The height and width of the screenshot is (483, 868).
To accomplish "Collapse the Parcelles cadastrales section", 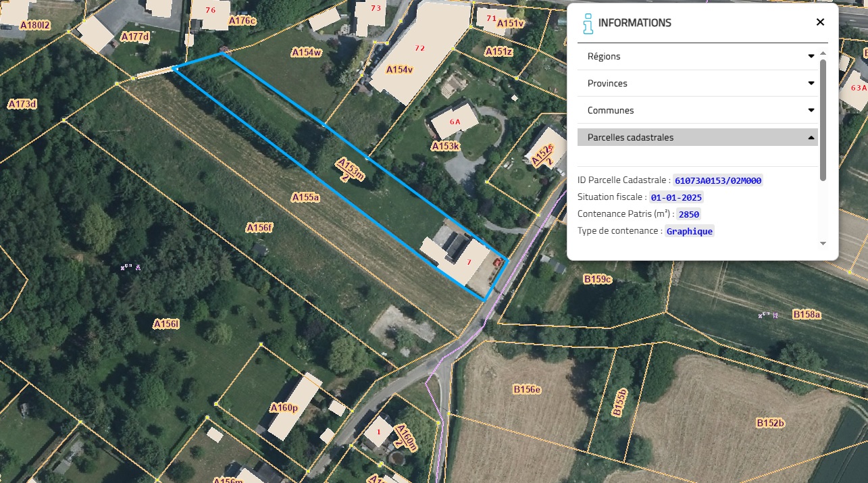I will pos(811,137).
